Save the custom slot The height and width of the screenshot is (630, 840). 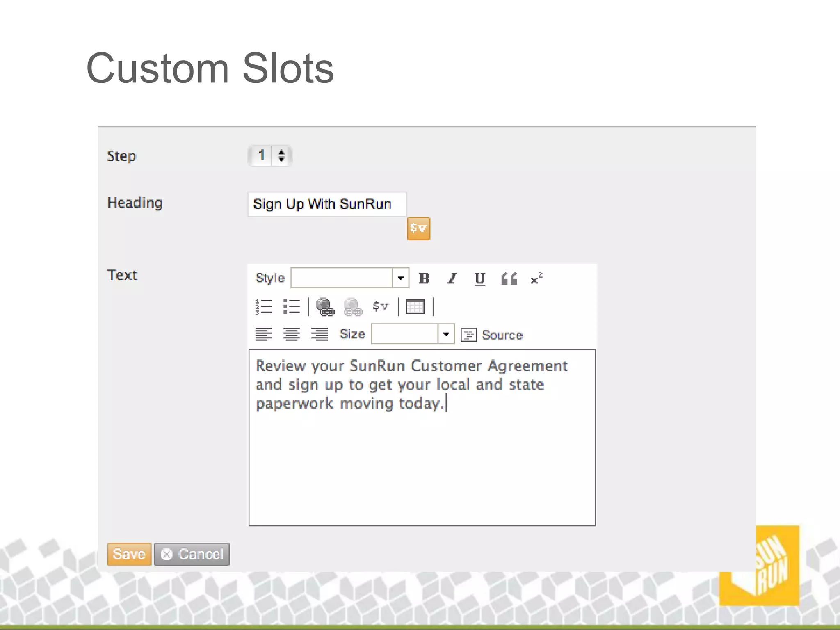129,554
